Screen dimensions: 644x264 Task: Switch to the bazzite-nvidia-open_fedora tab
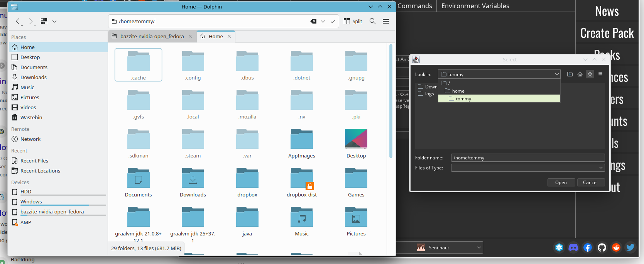coord(152,36)
